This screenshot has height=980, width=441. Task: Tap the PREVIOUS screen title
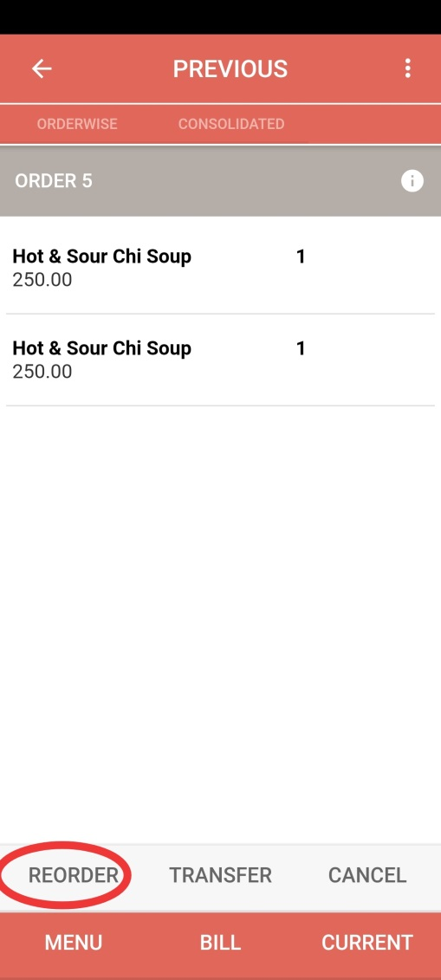point(230,68)
